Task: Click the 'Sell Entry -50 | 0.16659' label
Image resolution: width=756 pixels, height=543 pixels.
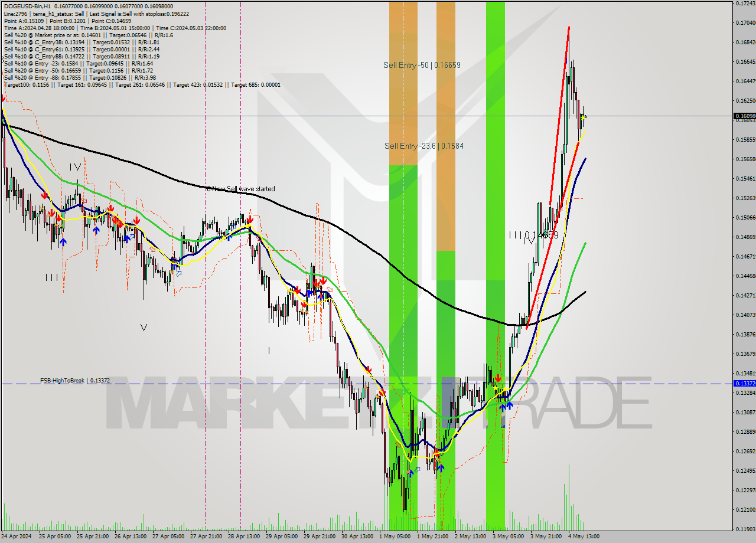Action: click(422, 65)
